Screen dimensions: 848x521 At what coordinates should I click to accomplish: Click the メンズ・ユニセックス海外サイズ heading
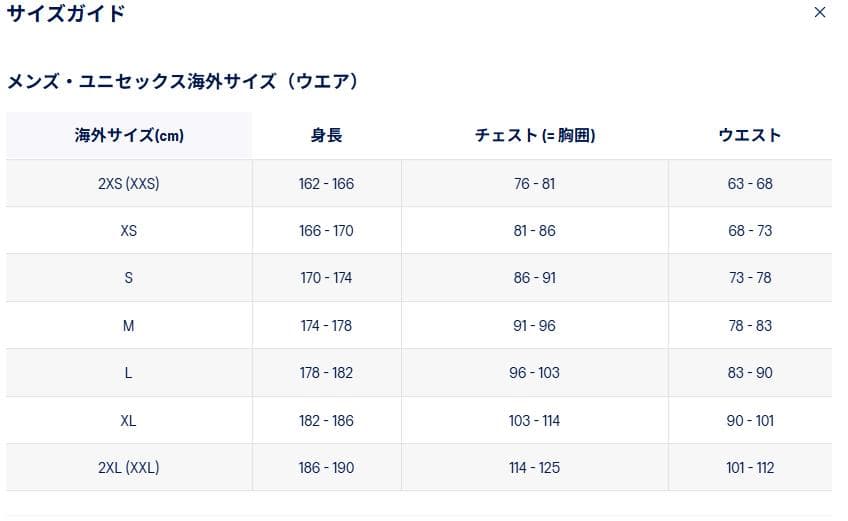click(182, 82)
